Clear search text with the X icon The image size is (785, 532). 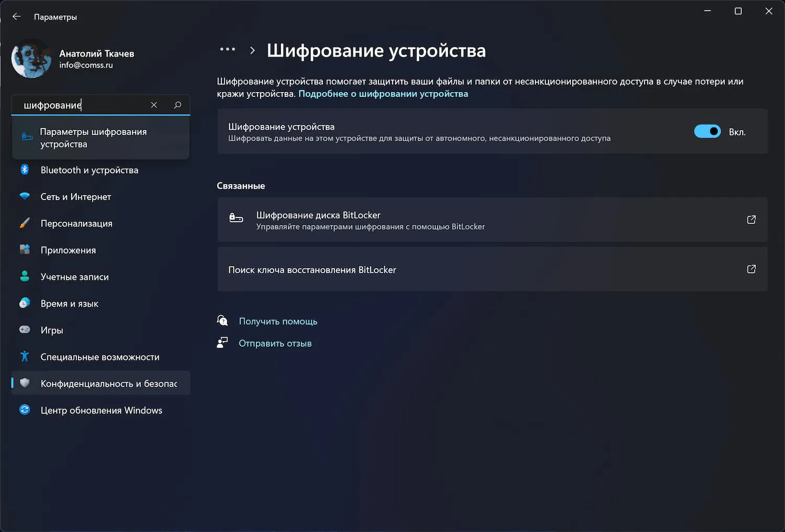154,105
